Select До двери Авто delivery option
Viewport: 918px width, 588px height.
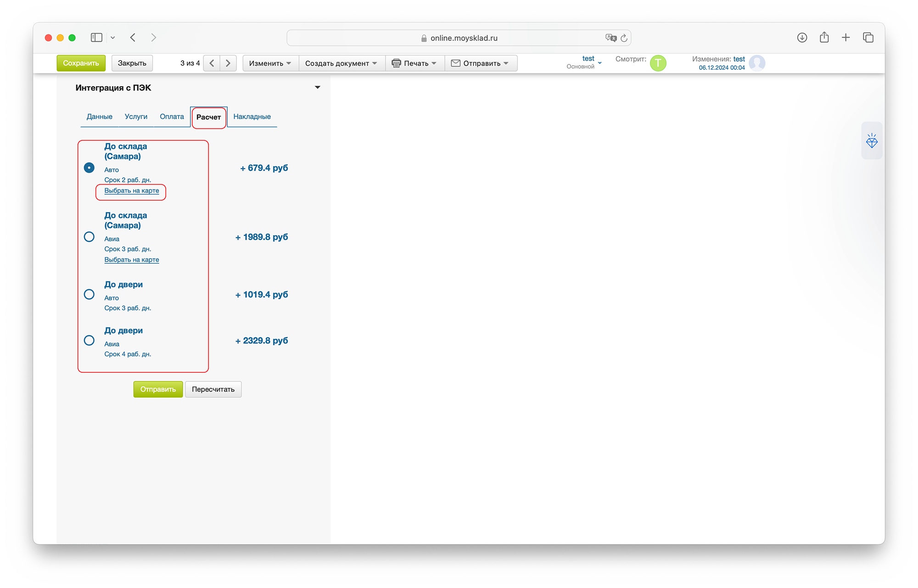coord(90,294)
